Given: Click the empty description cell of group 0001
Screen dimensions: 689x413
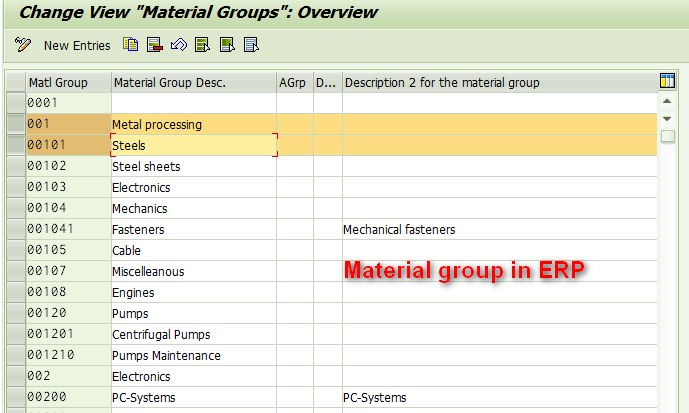Looking at the screenshot, I should coord(194,103).
